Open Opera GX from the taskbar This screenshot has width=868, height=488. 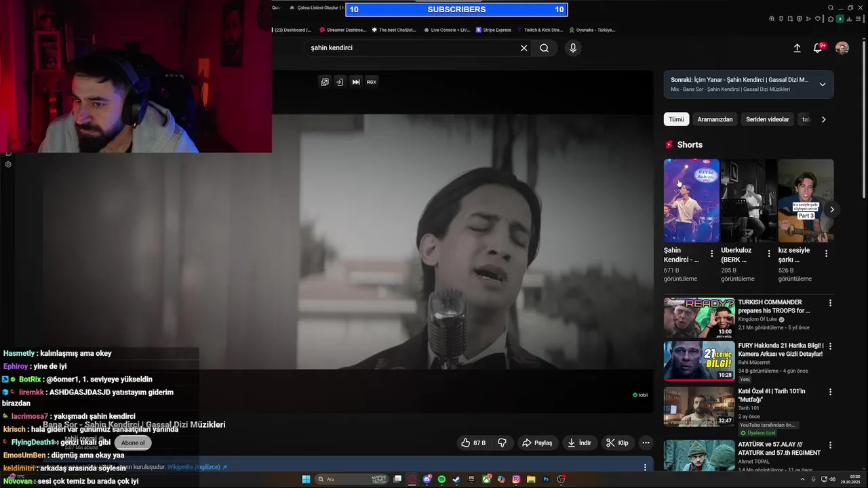coord(412,479)
